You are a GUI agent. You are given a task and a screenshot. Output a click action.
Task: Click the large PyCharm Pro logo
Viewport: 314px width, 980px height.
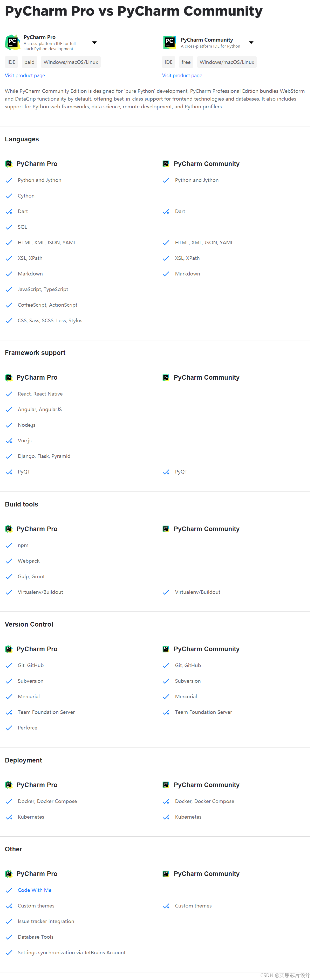pos(12,43)
